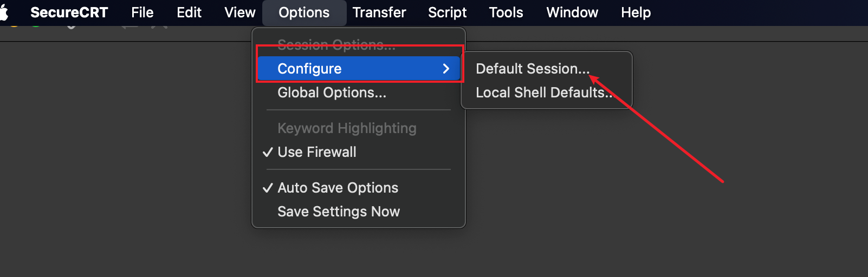Open Local Shell Defaults... from the submenu

coord(544,93)
